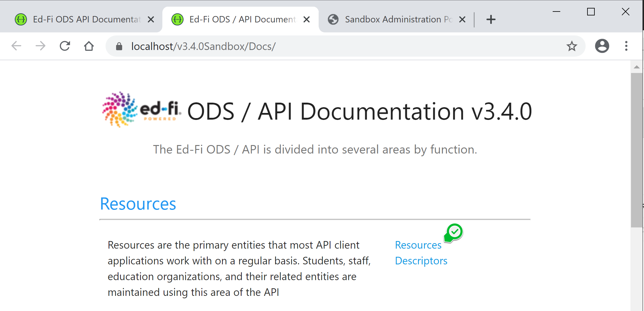The height and width of the screenshot is (311, 644).
Task: Click the blue Resources section heading
Action: click(138, 203)
